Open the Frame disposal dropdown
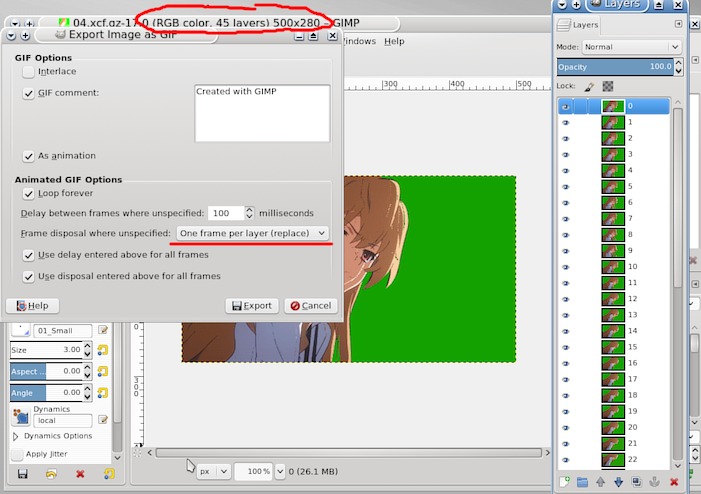 pos(253,233)
